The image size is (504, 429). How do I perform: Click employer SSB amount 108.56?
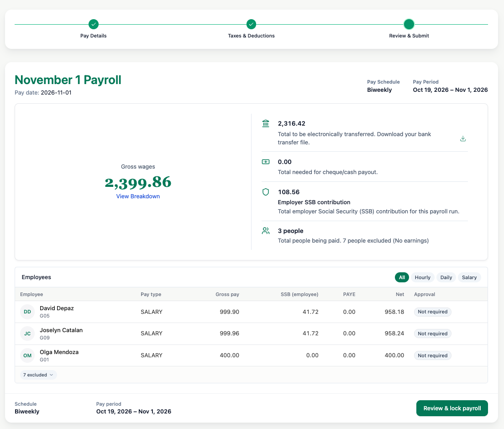(289, 192)
